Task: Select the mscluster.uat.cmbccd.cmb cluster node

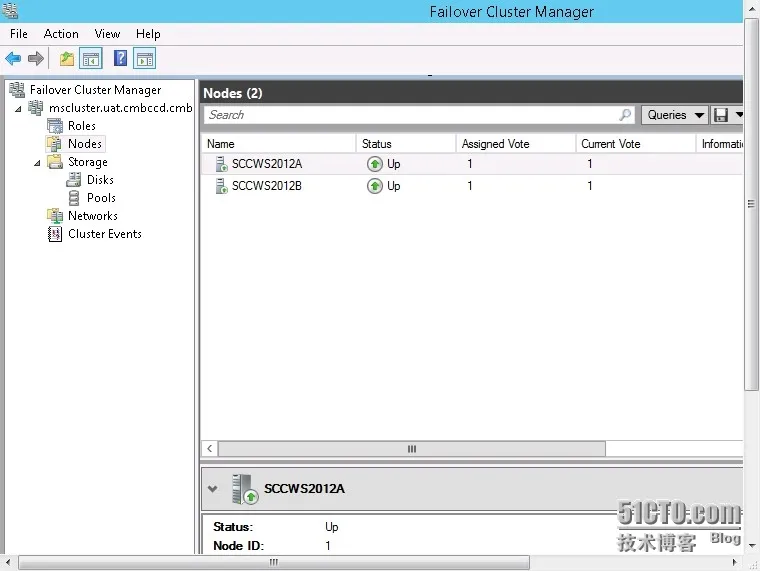Action: (x=121, y=108)
